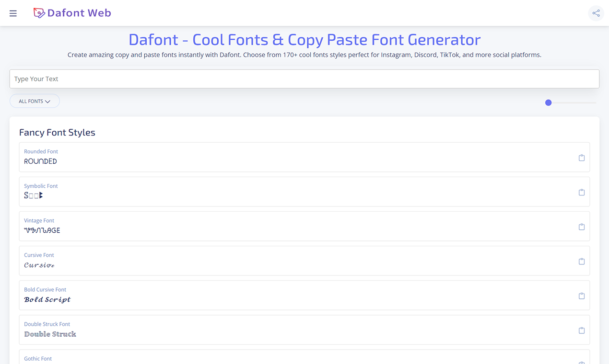Viewport: 609px width, 364px height.
Task: Click the Double Struck Font label
Action: click(x=47, y=324)
